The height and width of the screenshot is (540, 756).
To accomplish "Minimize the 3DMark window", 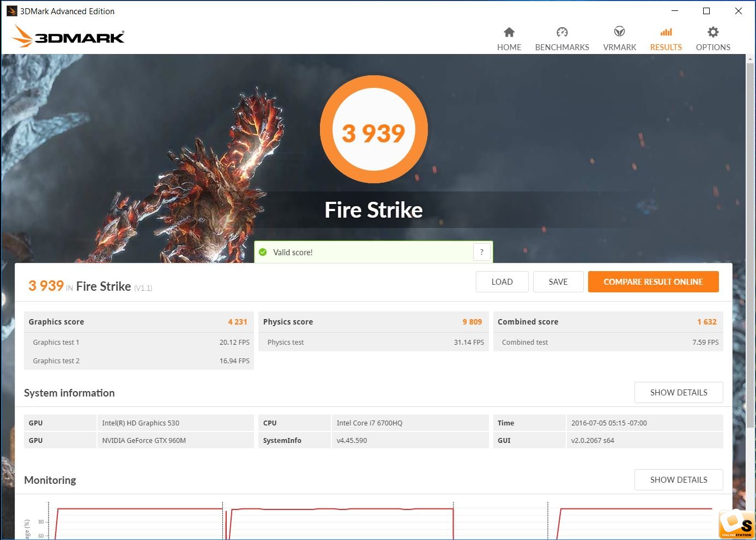I will (675, 11).
